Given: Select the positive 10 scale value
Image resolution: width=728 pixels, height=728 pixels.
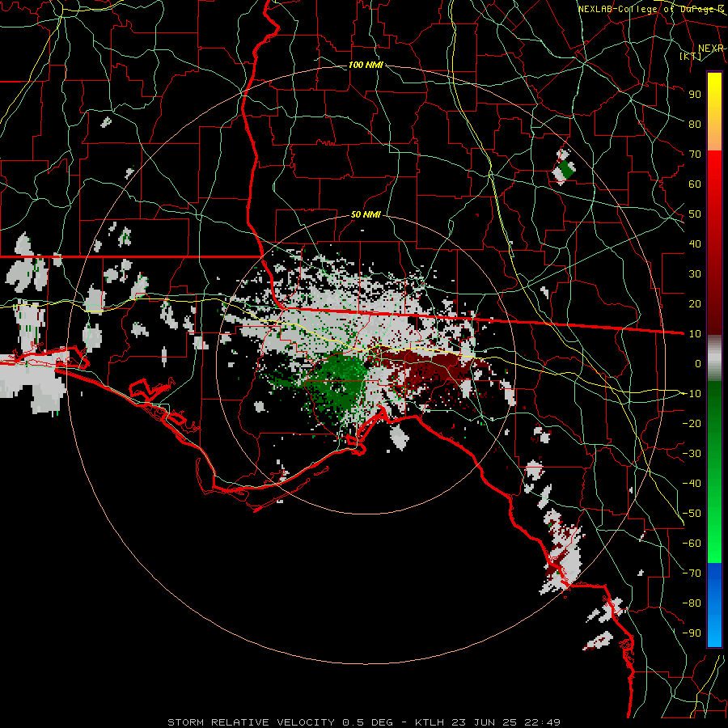Looking at the screenshot, I should 695,334.
